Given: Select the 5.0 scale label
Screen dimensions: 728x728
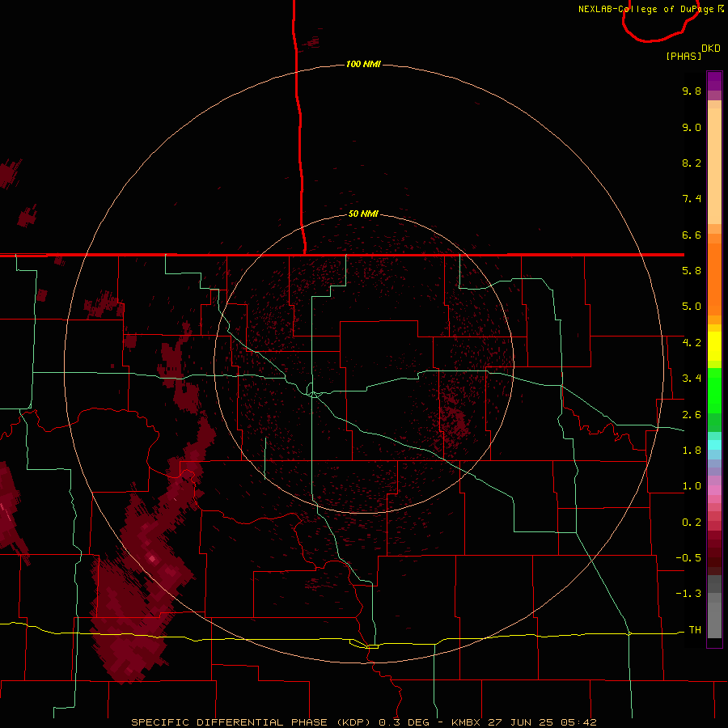Looking at the screenshot, I should (x=692, y=307).
